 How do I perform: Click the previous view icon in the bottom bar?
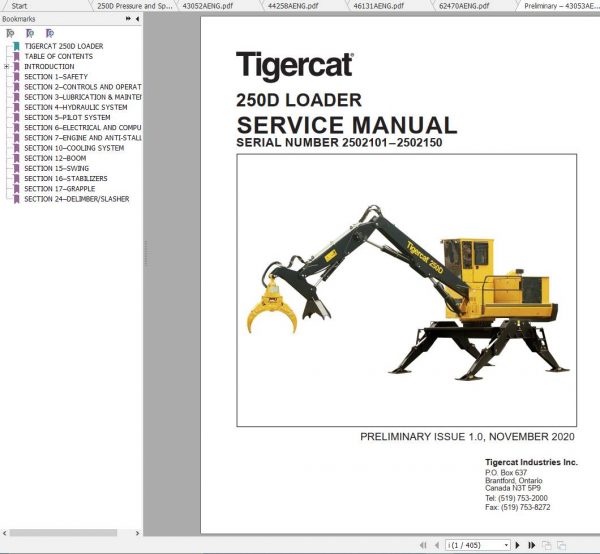coord(546,545)
